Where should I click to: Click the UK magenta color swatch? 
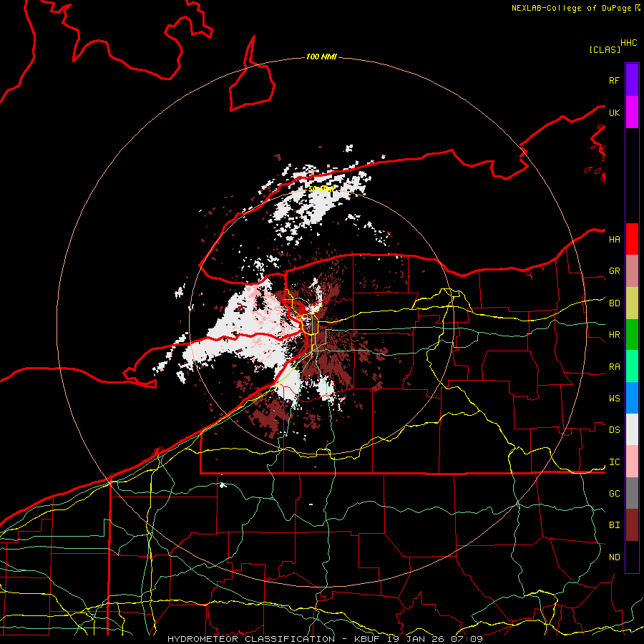pos(632,112)
